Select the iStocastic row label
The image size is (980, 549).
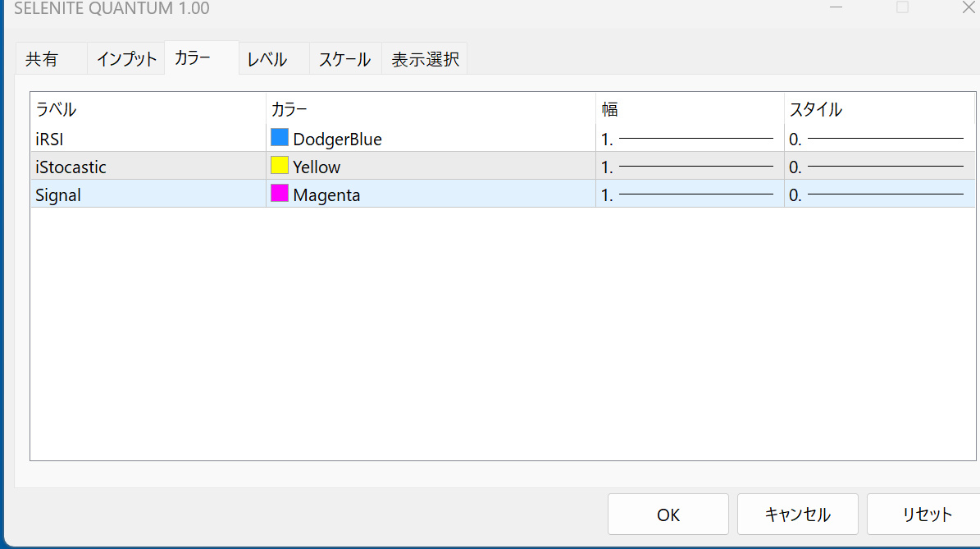[71, 167]
